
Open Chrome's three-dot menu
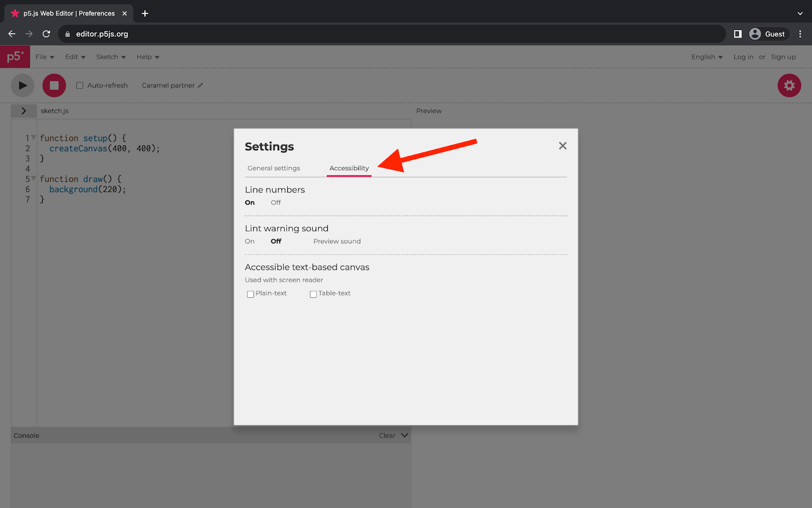coord(800,34)
